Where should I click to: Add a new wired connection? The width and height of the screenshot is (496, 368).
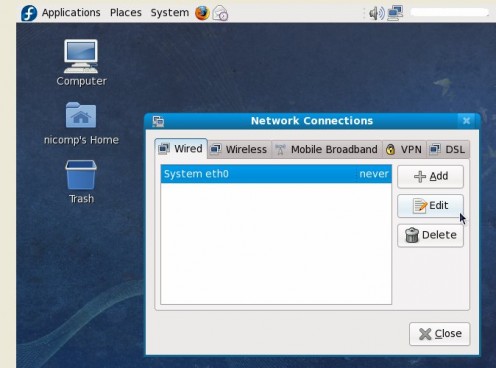click(x=430, y=176)
